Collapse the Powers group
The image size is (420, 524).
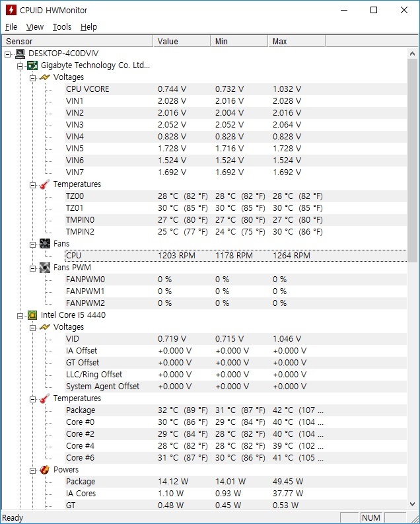32,470
